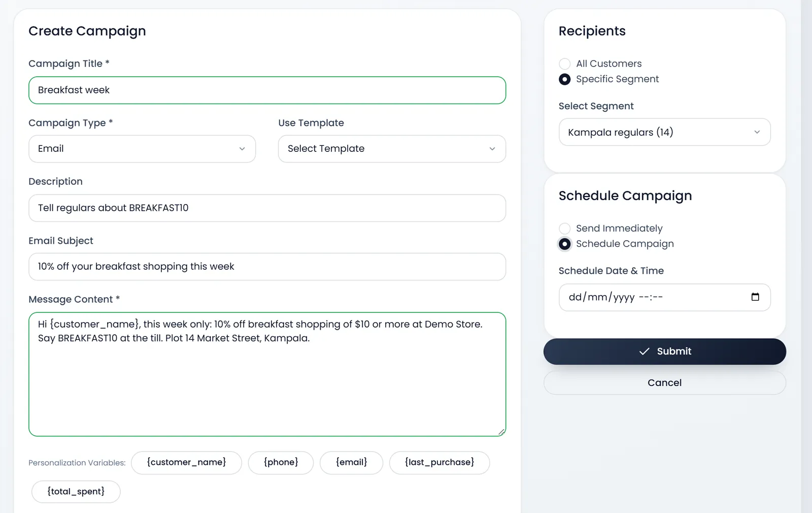812x513 pixels.
Task: Open the Email campaign type dropdown
Action: pyautogui.click(x=142, y=149)
